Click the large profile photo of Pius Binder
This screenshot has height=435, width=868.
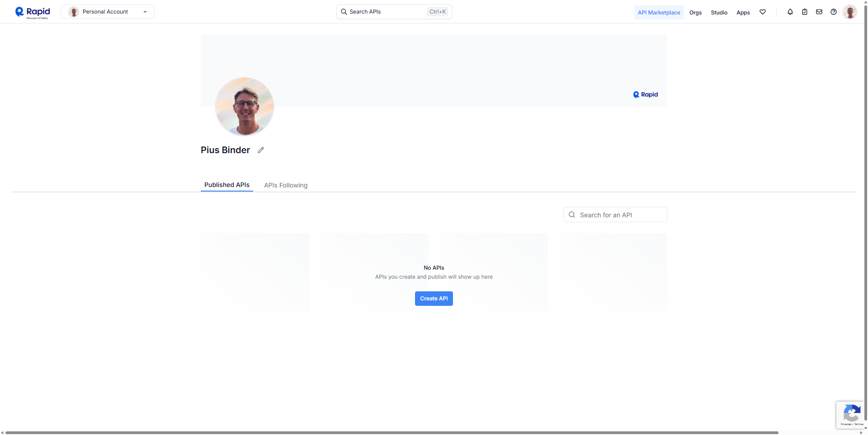tap(245, 107)
